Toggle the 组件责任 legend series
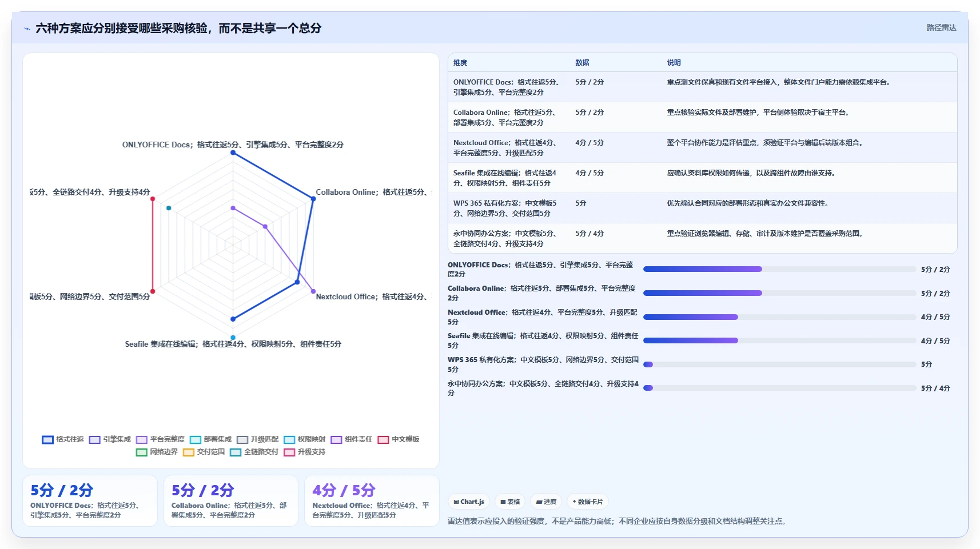980x549 pixels. pyautogui.click(x=351, y=439)
